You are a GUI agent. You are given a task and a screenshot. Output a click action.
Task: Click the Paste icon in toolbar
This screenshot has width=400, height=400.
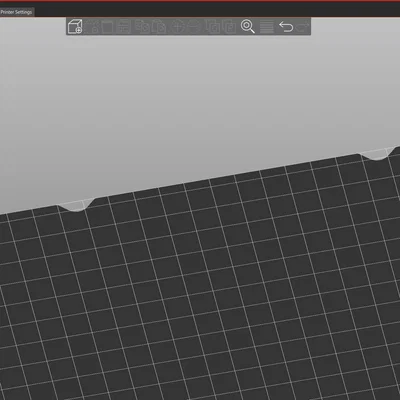click(x=159, y=26)
